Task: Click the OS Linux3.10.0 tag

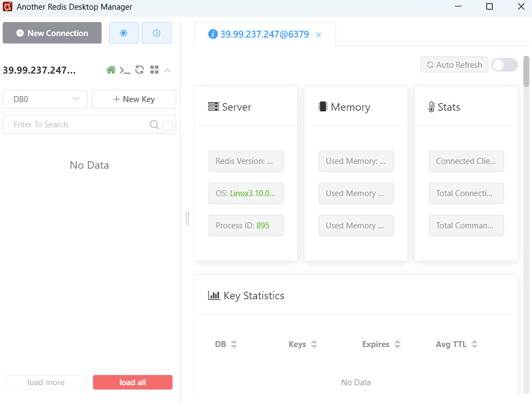Action: click(246, 193)
